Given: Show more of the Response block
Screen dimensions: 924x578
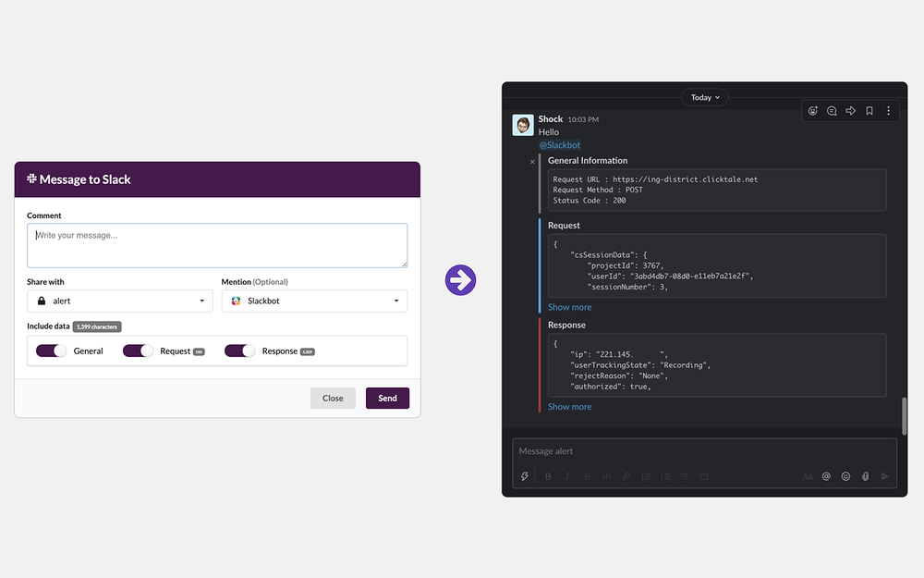Looking at the screenshot, I should coord(570,407).
